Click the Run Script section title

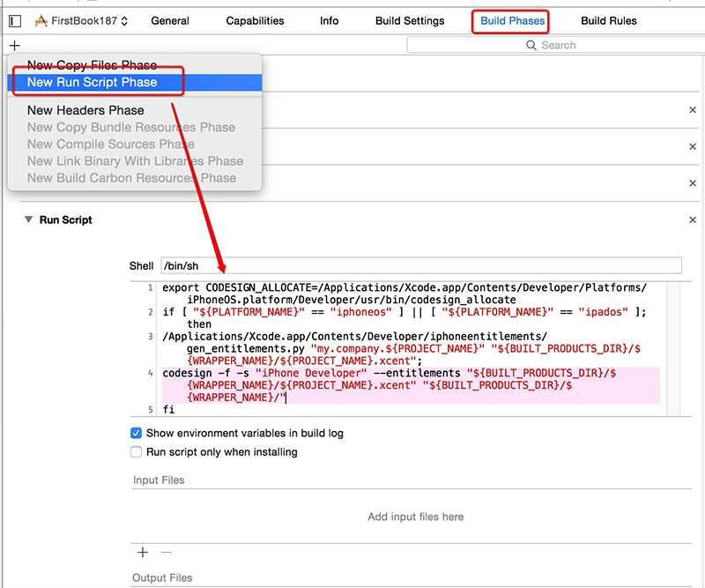[65, 220]
